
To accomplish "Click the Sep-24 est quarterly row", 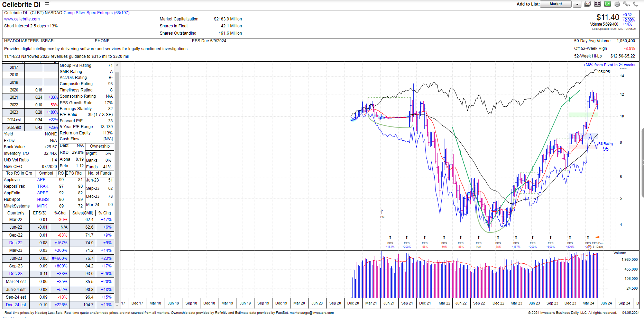I will click(58, 297).
